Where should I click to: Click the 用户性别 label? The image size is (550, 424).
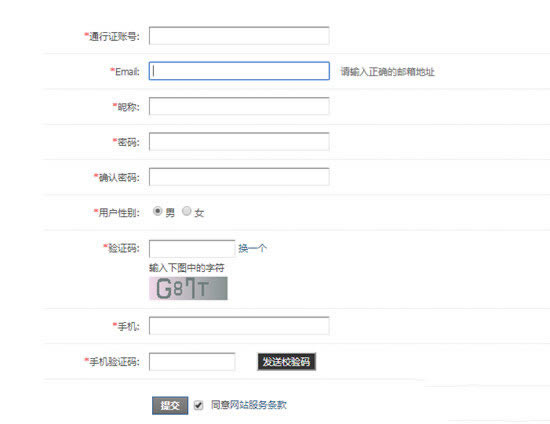pyautogui.click(x=116, y=213)
